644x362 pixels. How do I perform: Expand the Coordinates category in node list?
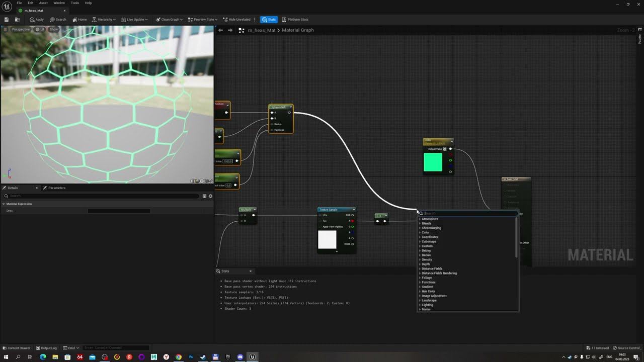point(430,237)
